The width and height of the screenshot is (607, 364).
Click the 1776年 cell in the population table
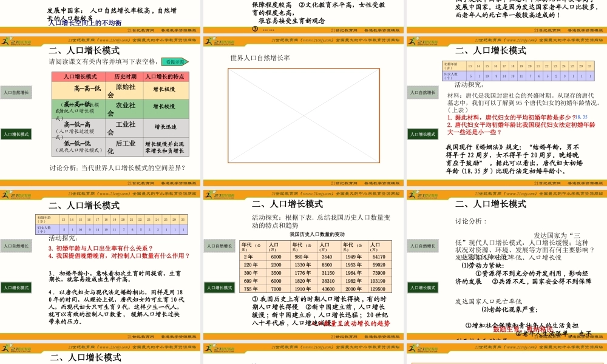303,273
